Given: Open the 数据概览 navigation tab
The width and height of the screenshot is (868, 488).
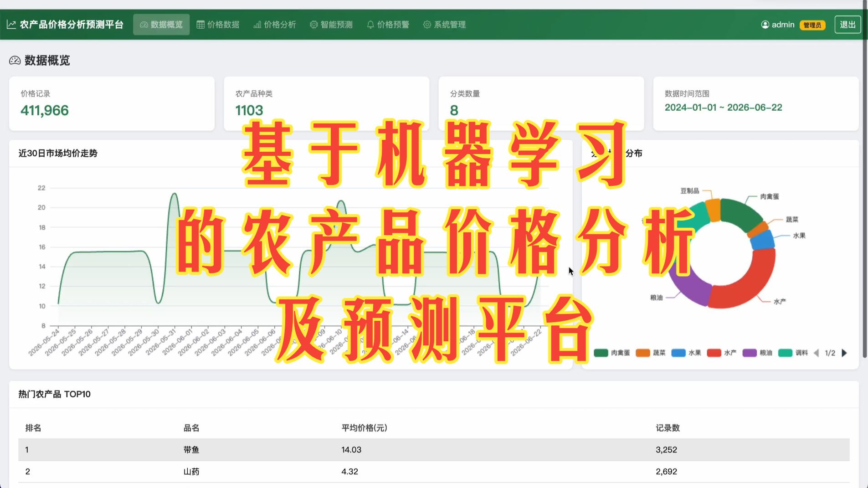Looking at the screenshot, I should (161, 24).
